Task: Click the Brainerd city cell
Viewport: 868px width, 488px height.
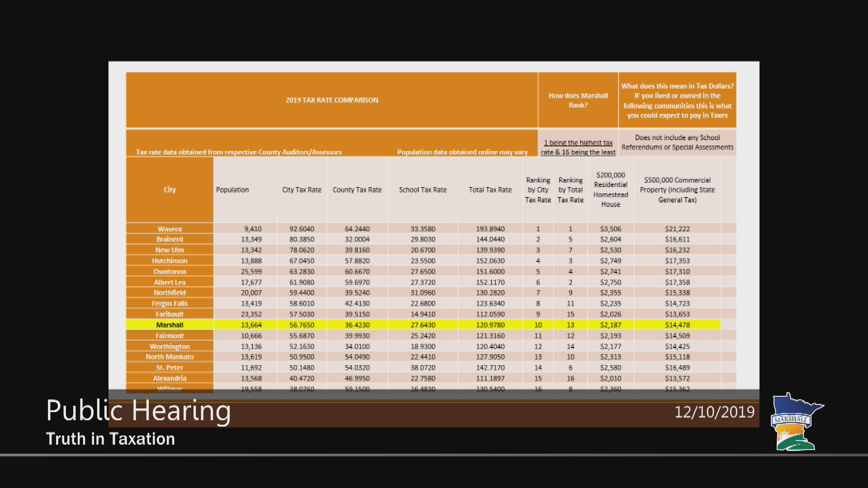Action: pyautogui.click(x=170, y=239)
